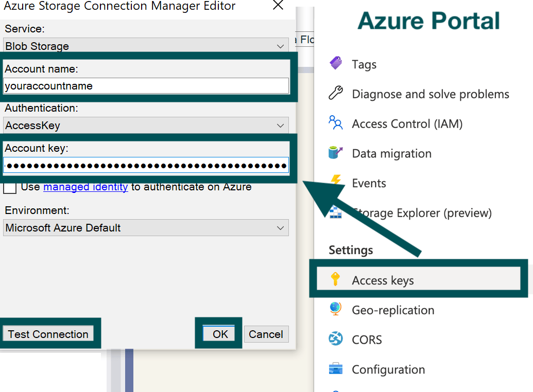Open Diagnose and solve problems

coord(431,94)
